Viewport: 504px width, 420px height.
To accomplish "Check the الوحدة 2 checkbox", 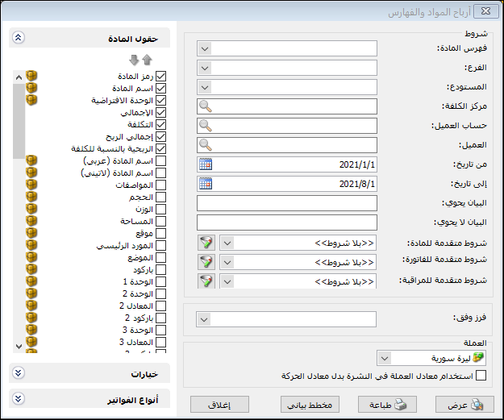I will coord(160,293).
